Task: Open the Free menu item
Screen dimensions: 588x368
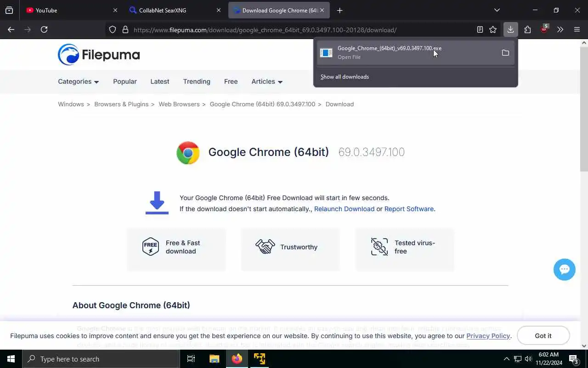Action: click(x=231, y=81)
